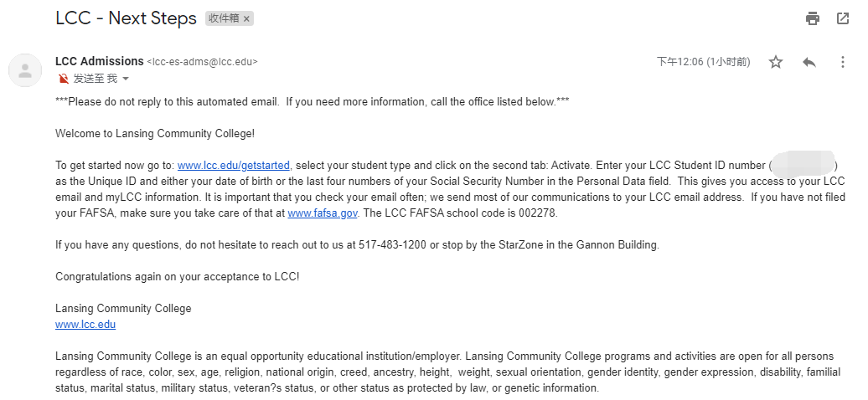The image size is (868, 400).
Task: Click the subject line LCC - Next Steps
Action: (126, 18)
